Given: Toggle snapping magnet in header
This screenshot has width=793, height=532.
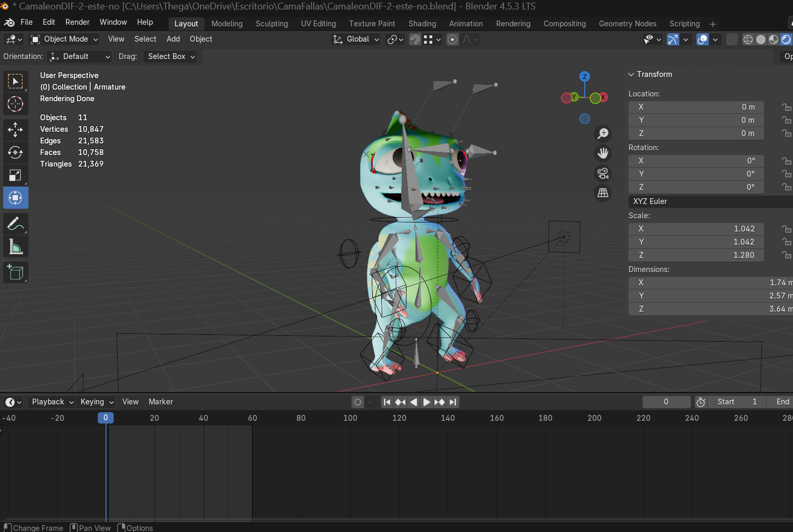Looking at the screenshot, I should [415, 40].
